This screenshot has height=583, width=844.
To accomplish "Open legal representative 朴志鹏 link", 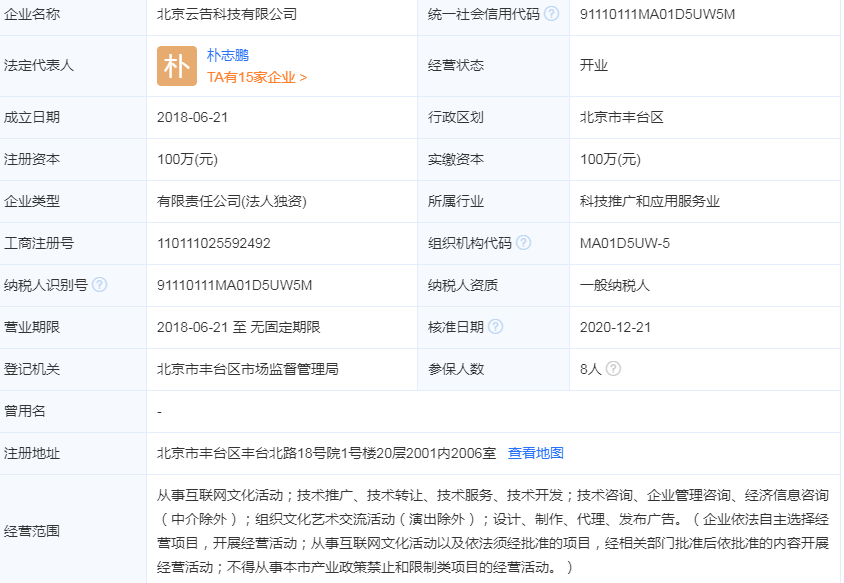I will click(x=228, y=55).
